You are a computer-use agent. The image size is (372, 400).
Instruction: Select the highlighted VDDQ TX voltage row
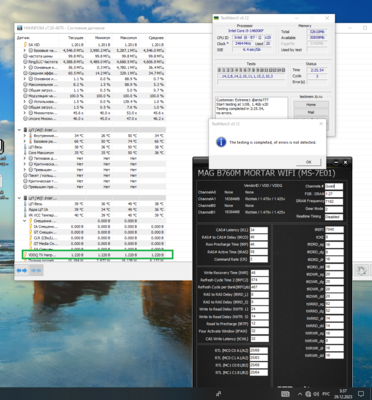[97, 255]
